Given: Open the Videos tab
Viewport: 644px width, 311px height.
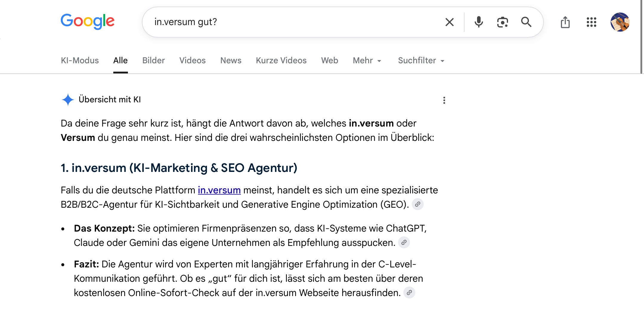Looking at the screenshot, I should click(192, 61).
